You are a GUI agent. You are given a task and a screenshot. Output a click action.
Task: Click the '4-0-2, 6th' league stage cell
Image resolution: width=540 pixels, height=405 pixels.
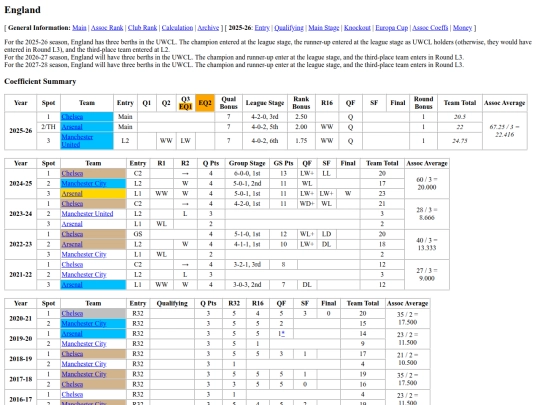click(264, 141)
